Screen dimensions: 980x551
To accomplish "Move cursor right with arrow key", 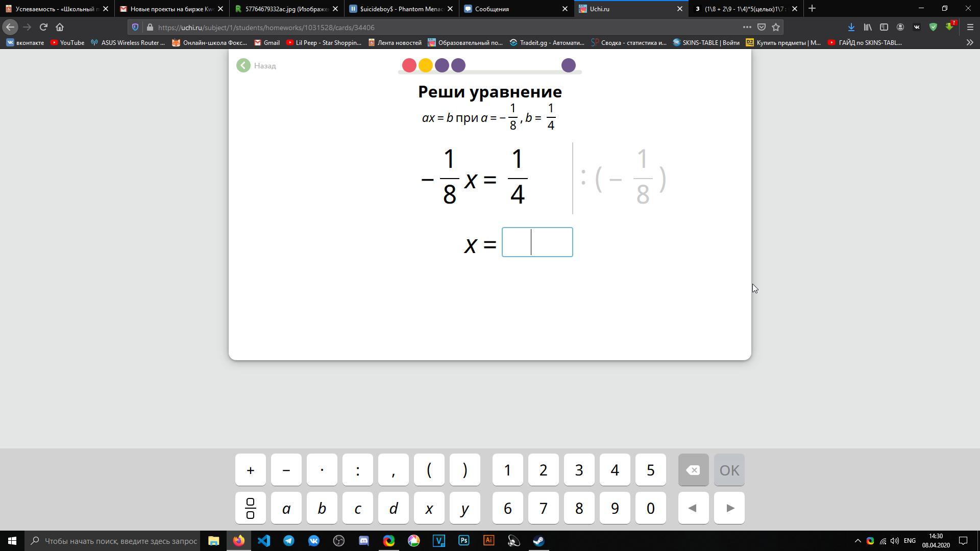I will coord(729,508).
